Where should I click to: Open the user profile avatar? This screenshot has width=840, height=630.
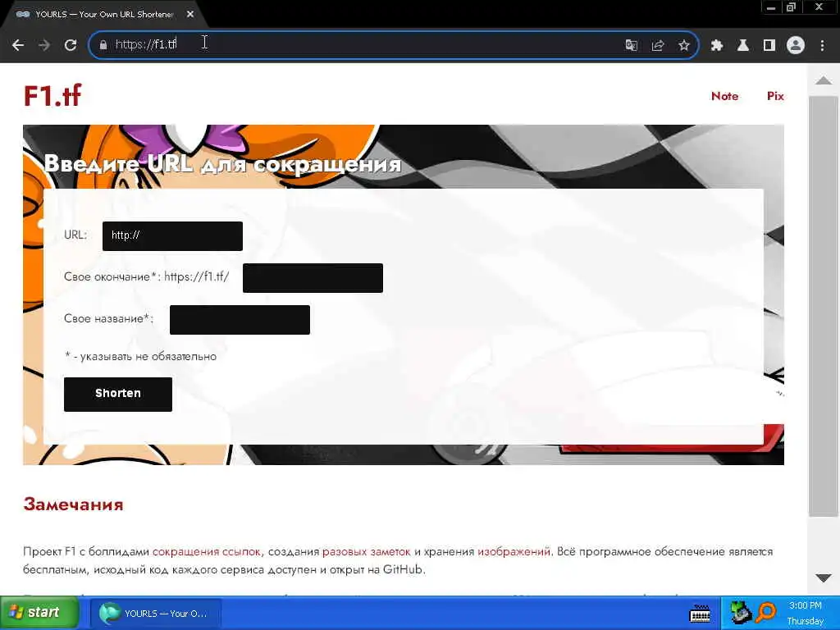tap(796, 45)
